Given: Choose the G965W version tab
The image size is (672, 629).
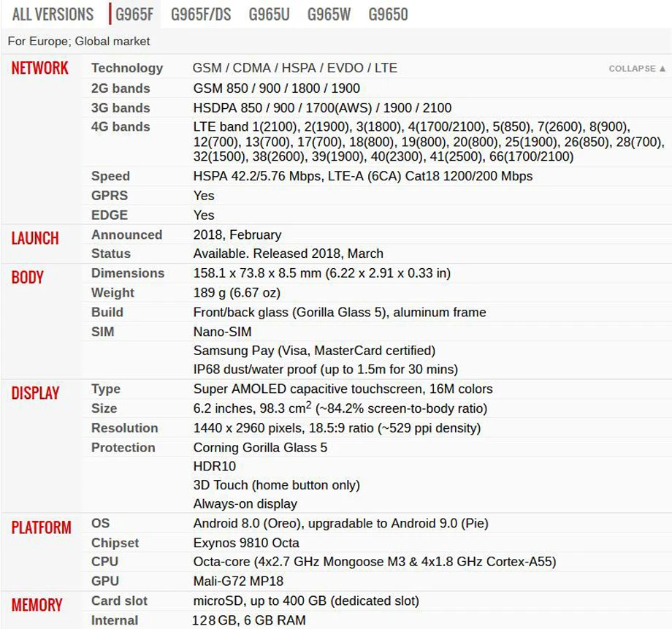Looking at the screenshot, I should click(329, 15).
